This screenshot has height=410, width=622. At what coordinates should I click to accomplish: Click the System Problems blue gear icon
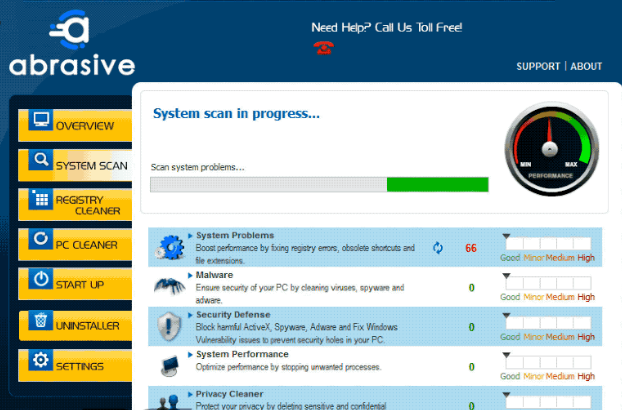(171, 247)
